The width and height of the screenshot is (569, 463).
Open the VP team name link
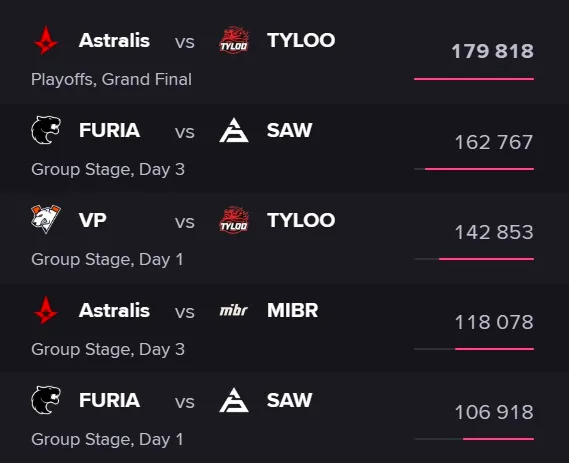click(x=93, y=220)
